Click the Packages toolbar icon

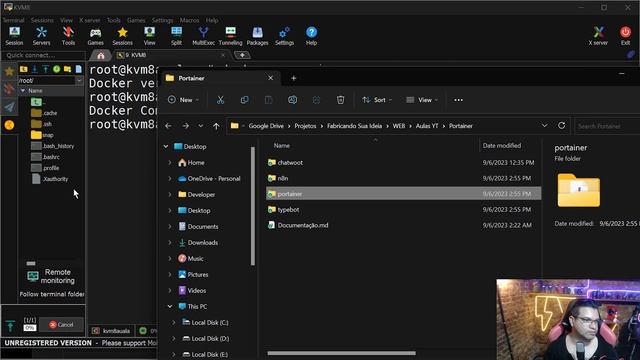point(257,36)
